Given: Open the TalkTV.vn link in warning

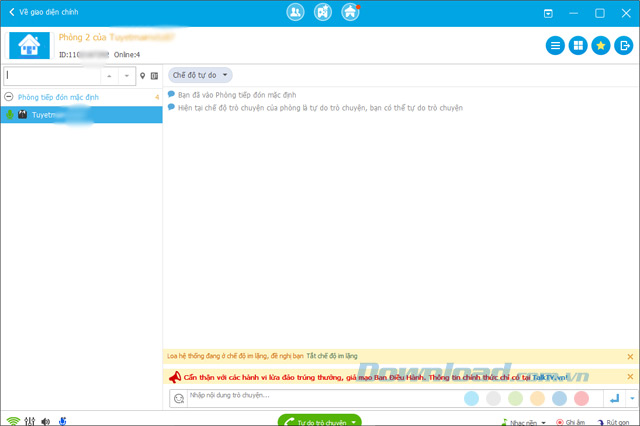Looking at the screenshot, I should pos(550,377).
